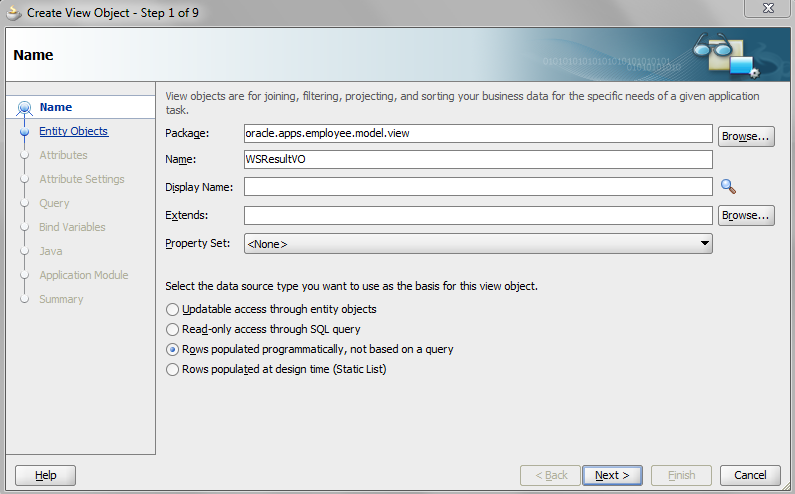
Task: Focus the Package text field
Action: tap(477, 133)
